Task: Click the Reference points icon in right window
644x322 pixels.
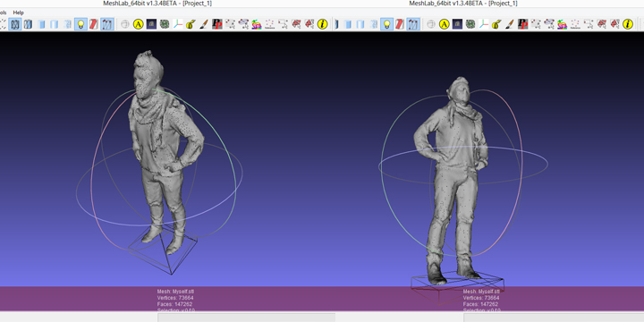Action: (x=575, y=24)
